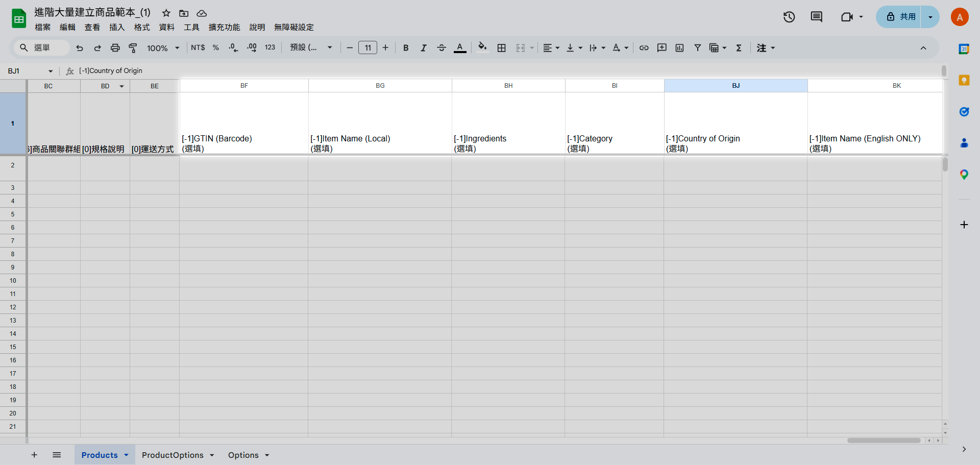Toggle strikethrough formatting
This screenshot has width=980, height=465.
coord(442,48)
